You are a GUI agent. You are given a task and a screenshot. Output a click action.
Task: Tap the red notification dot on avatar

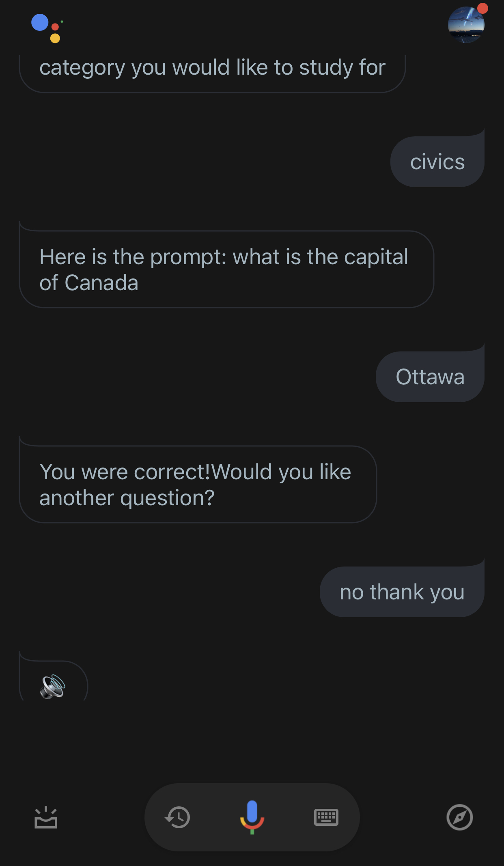(482, 8)
